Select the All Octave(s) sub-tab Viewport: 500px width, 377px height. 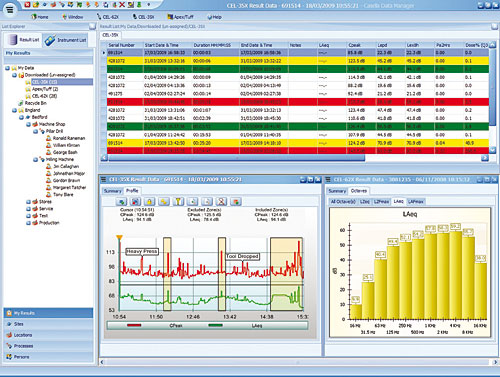[343, 201]
